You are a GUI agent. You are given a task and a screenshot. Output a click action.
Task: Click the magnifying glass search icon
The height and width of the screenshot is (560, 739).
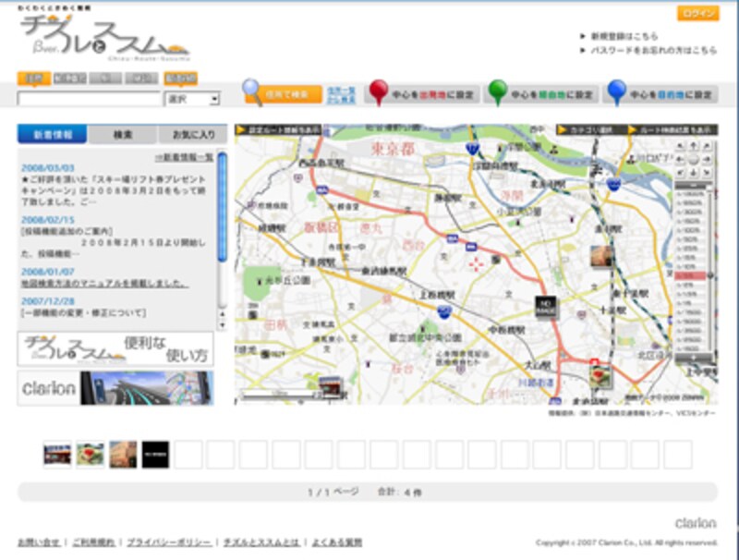(251, 91)
